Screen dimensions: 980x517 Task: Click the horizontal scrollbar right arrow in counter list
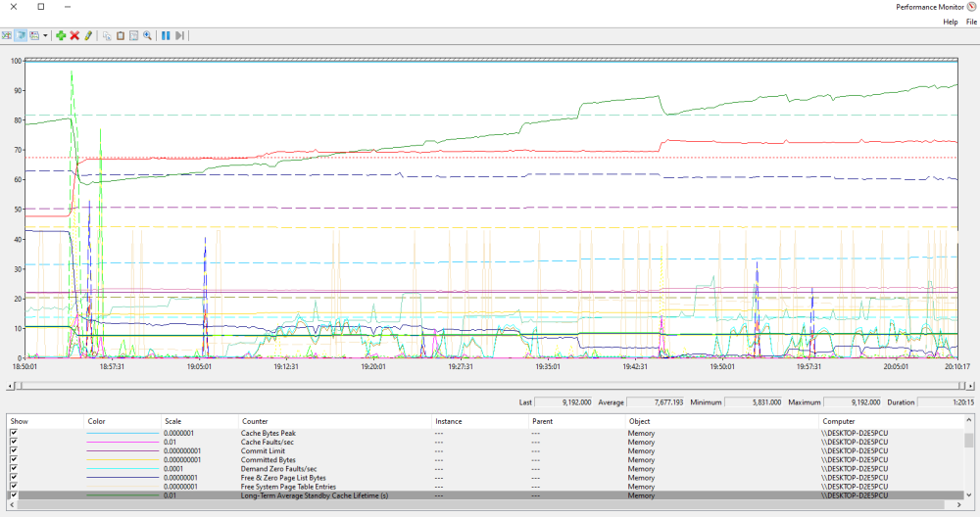(x=959, y=504)
